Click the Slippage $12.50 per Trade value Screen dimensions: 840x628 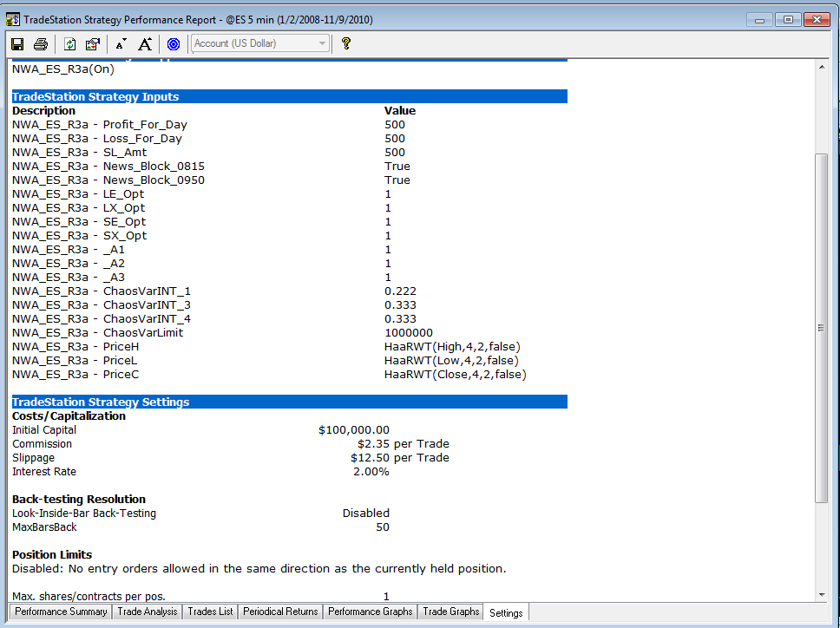(x=400, y=458)
